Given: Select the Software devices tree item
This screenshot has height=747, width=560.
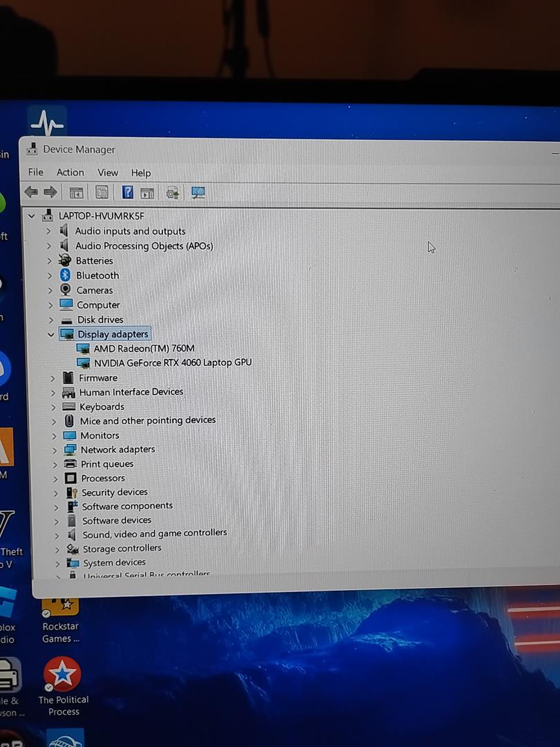Looking at the screenshot, I should [x=117, y=520].
